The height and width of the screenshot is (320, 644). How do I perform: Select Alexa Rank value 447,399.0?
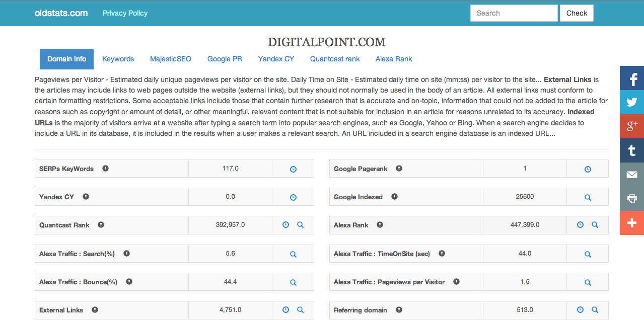(525, 225)
